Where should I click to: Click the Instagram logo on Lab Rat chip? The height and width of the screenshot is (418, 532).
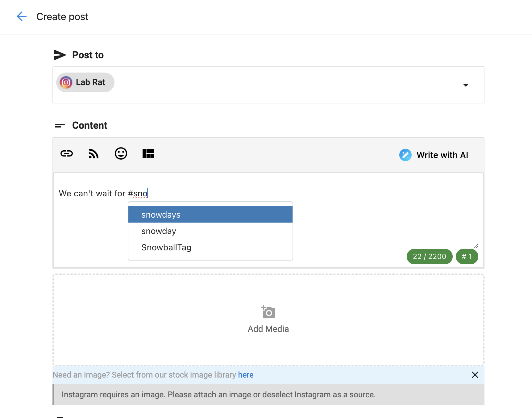[66, 82]
